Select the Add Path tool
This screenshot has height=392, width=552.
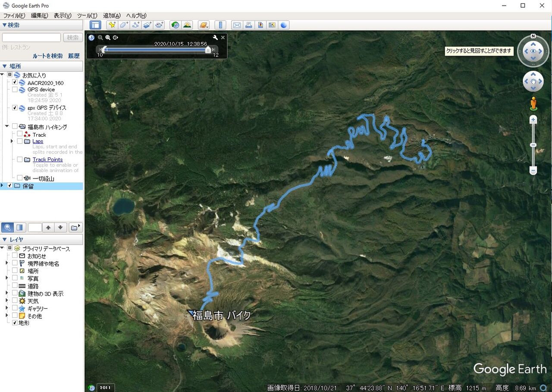135,25
